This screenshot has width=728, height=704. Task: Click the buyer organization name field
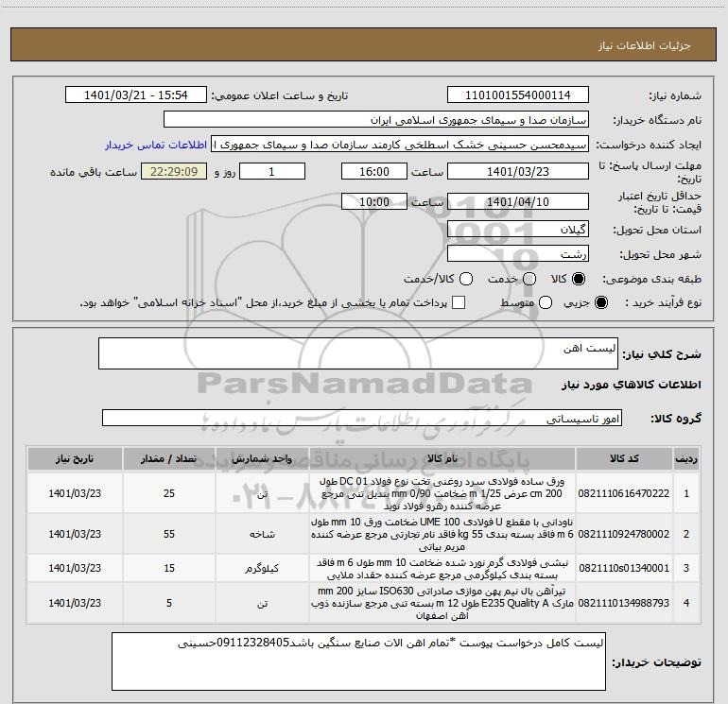click(x=376, y=120)
